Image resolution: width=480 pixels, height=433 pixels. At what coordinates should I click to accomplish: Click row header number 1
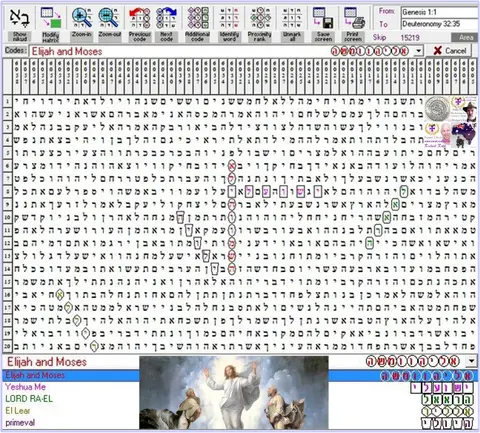click(7, 101)
